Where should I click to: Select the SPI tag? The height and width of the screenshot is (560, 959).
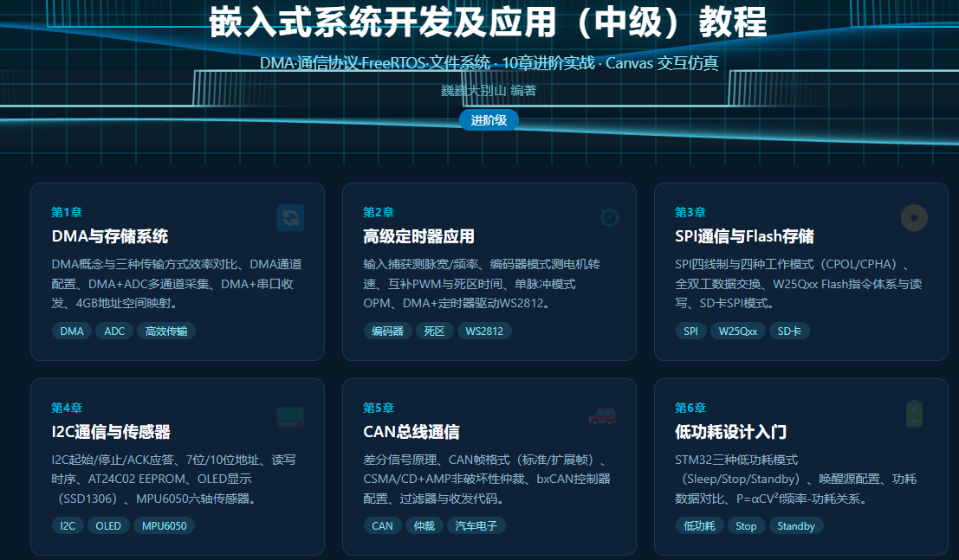(690, 331)
